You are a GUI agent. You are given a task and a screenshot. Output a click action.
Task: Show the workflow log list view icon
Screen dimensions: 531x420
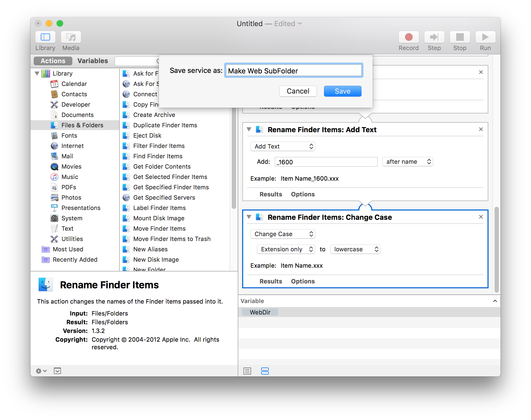coord(247,371)
